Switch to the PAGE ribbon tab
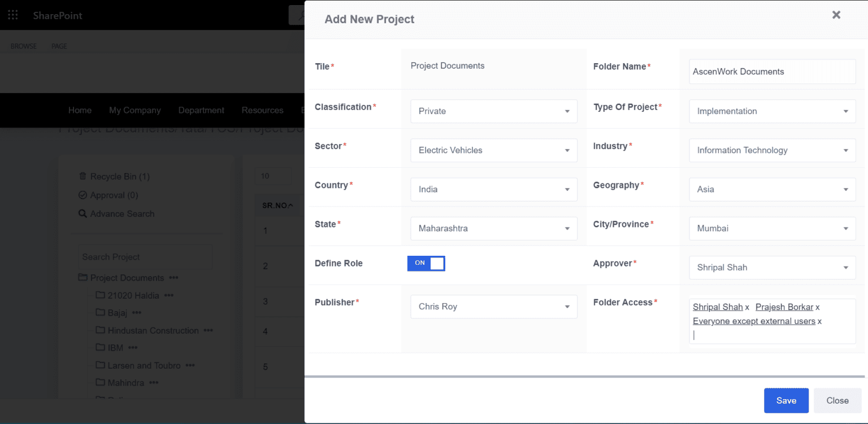Image resolution: width=868 pixels, height=424 pixels. coord(59,46)
